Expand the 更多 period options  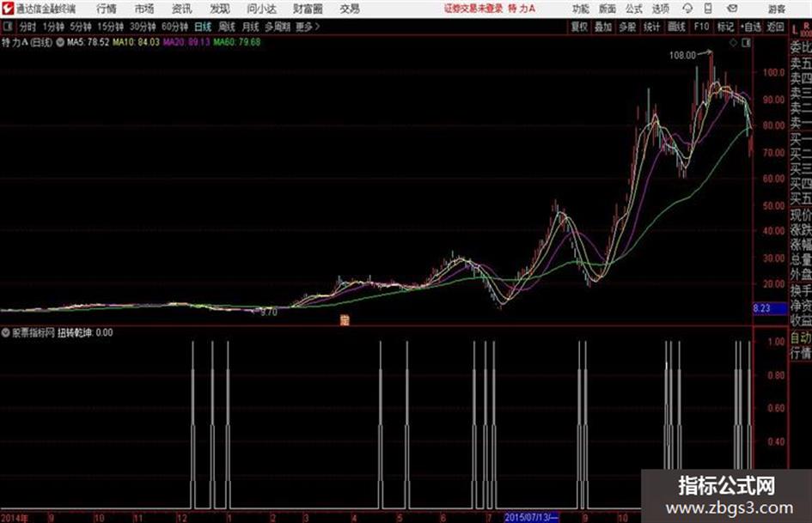click(308, 27)
